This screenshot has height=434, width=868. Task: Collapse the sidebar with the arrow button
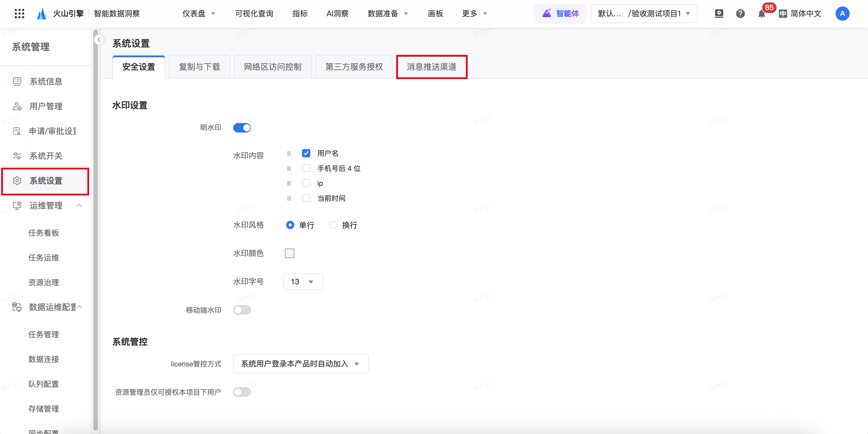click(99, 40)
